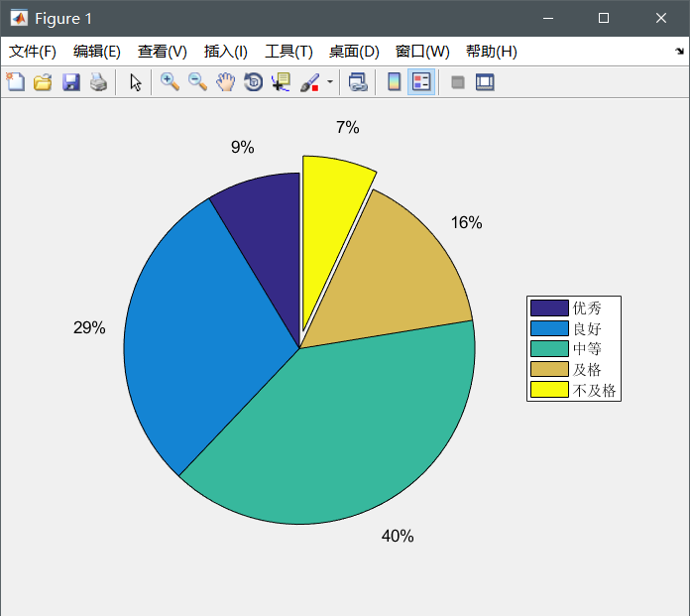Viewport: 690px width, 616px height.
Task: Open the 编辑(E) menu
Action: click(97, 52)
